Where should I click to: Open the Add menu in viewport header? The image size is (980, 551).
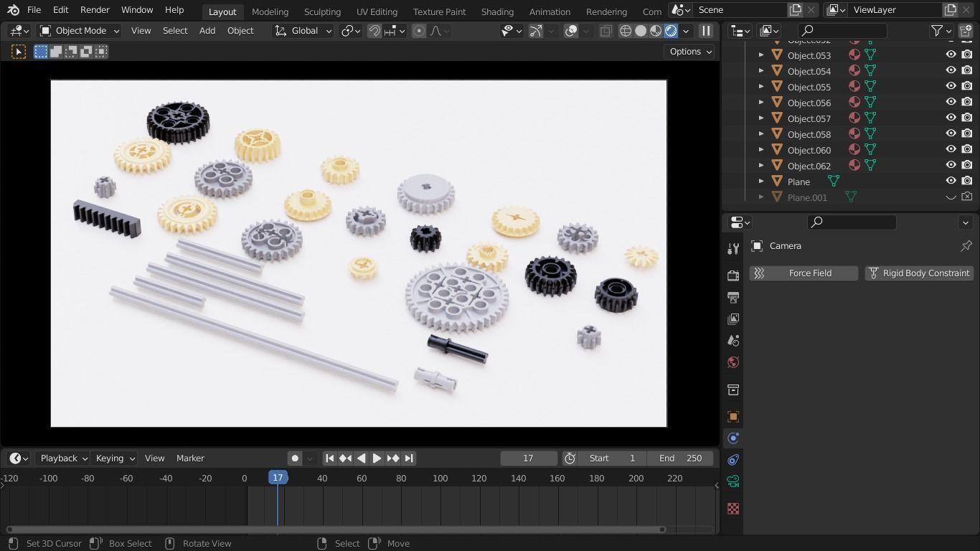(x=207, y=31)
